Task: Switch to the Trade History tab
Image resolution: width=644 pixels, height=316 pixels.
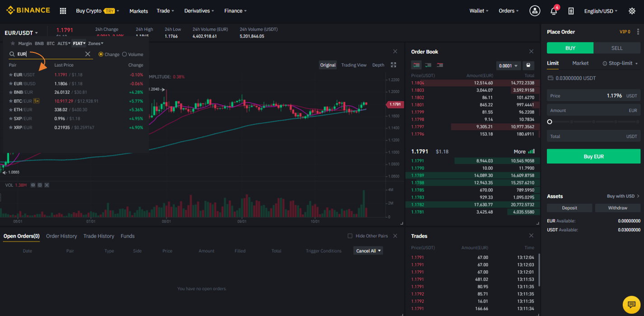Action: [x=99, y=236]
